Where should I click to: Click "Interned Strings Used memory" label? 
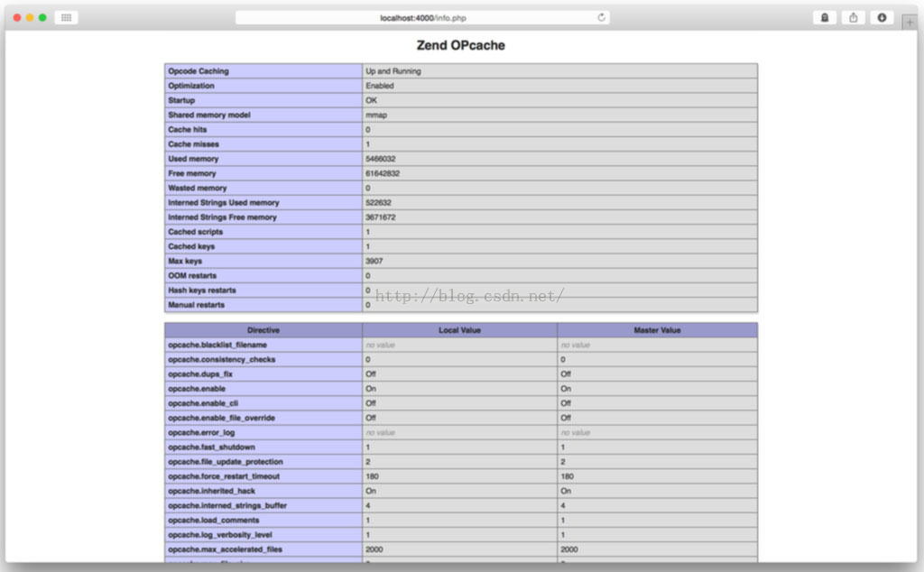pos(224,203)
